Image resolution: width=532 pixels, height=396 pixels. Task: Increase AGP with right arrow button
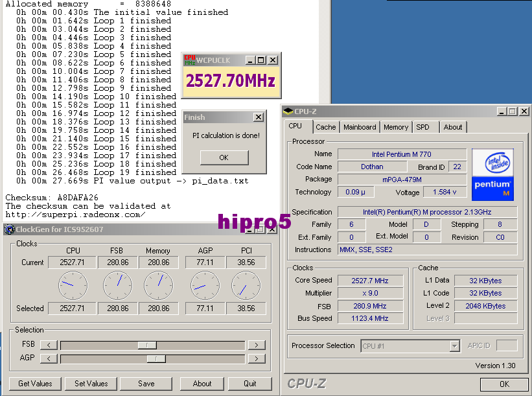257,358
